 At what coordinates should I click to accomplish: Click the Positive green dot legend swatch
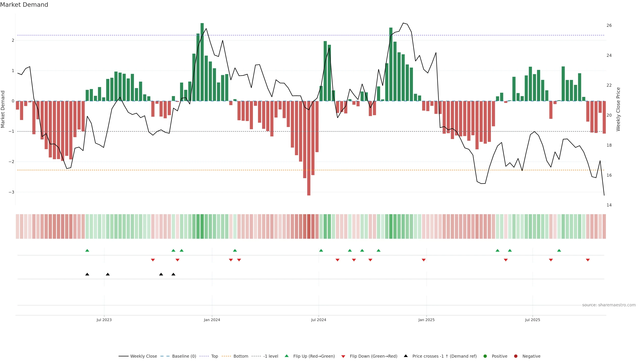[x=485, y=356]
